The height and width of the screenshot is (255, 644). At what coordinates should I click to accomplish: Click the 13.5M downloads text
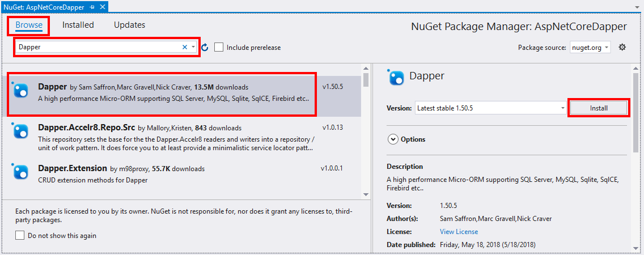click(221, 87)
